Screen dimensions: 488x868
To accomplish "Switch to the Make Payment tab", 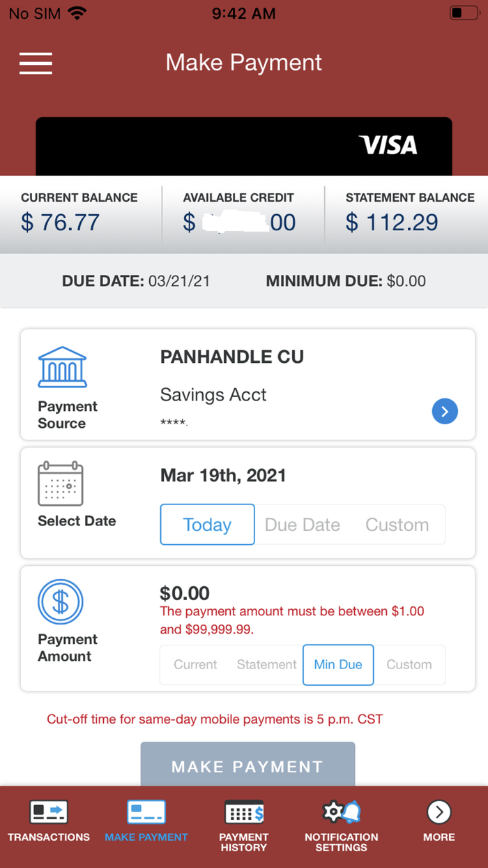I will [146, 811].
